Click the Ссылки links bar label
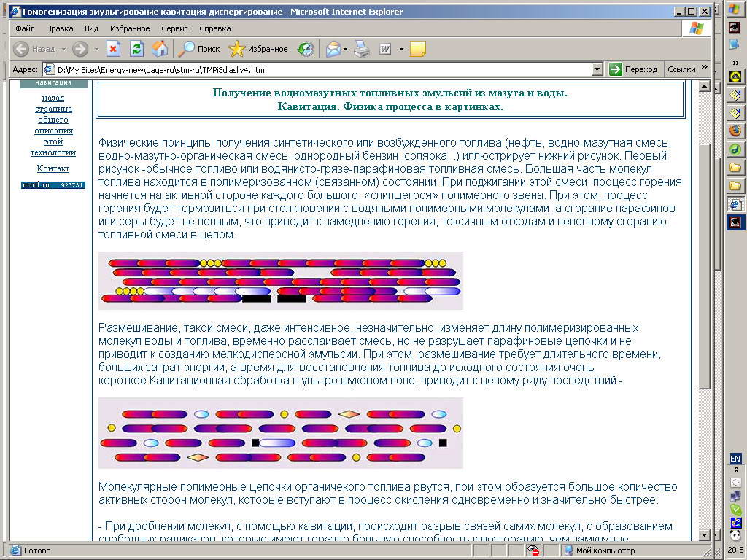 [x=681, y=69]
